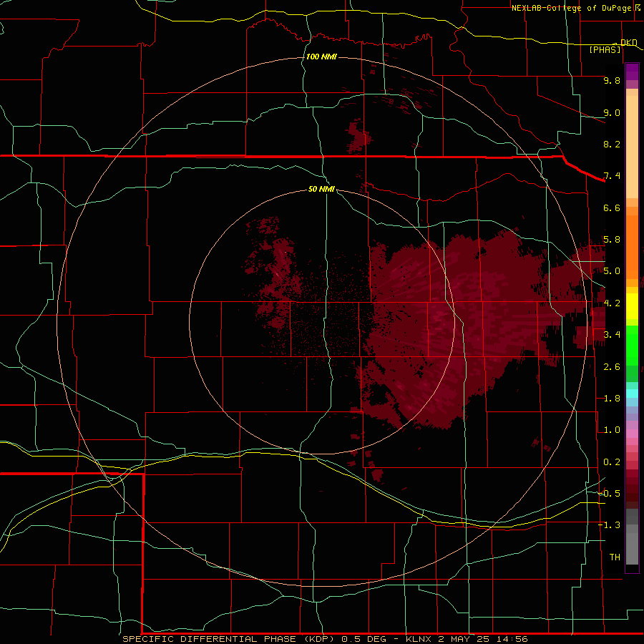Click the 7.4 value on color scale
This screenshot has height=644, width=644.
[x=612, y=176]
